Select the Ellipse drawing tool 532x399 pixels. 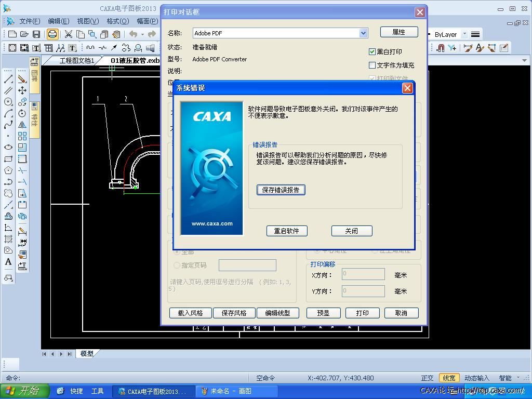tap(8, 147)
